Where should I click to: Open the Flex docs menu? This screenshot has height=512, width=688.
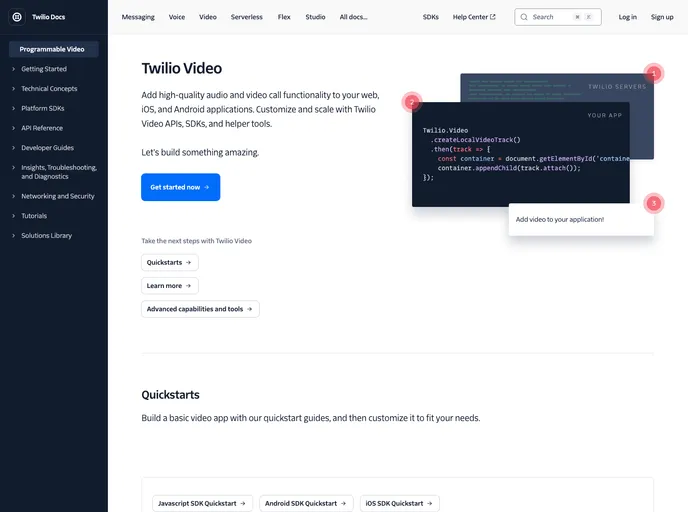click(284, 17)
